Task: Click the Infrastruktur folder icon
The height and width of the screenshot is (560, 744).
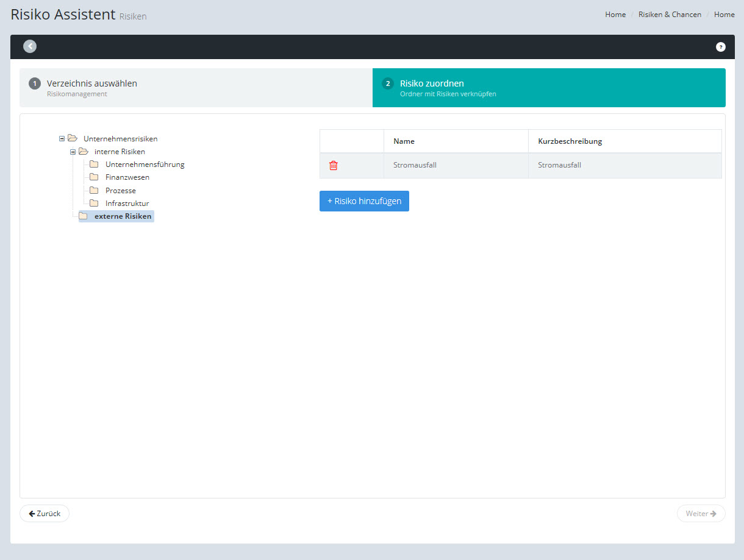Action: [x=94, y=203]
